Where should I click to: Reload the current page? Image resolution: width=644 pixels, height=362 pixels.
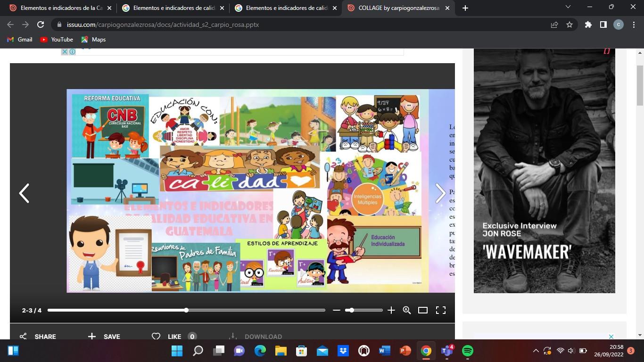pos(41,25)
